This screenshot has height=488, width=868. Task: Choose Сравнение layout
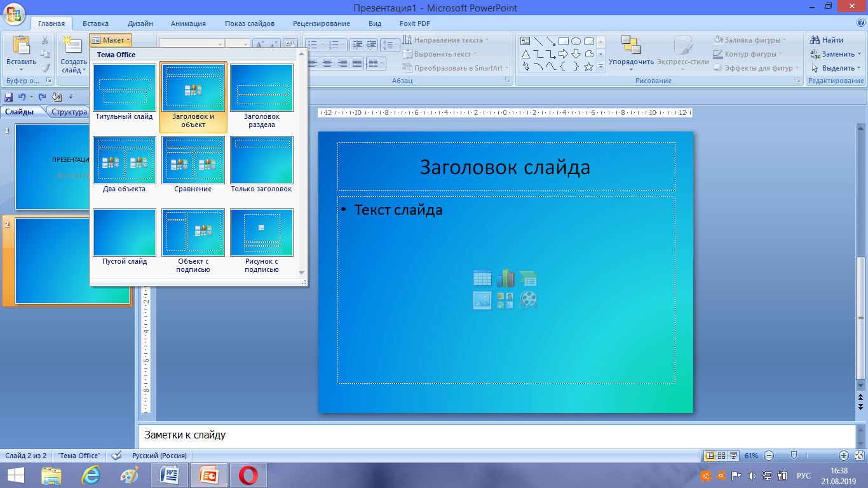(x=193, y=165)
